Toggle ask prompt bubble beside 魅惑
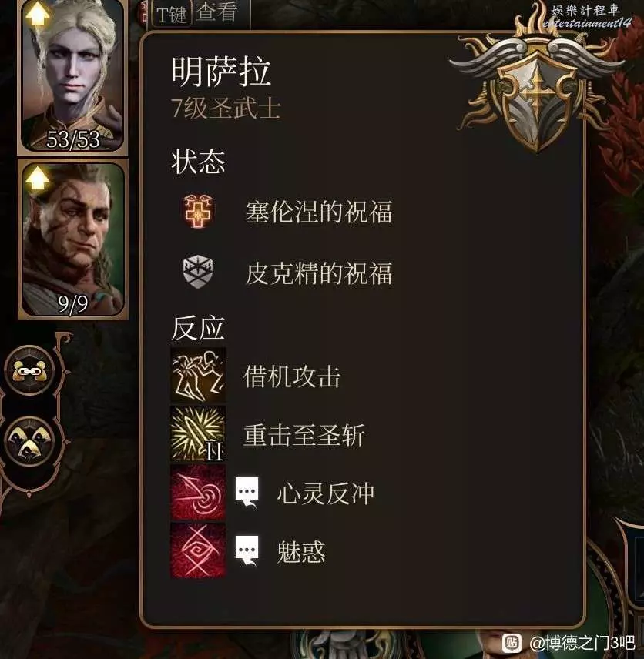This screenshot has width=644, height=659. 247,550
